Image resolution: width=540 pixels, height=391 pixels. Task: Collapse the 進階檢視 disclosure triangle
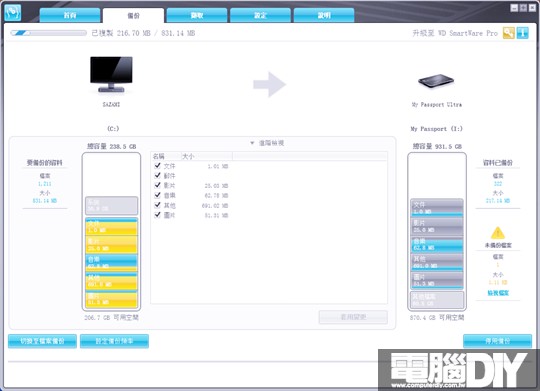tap(252, 143)
